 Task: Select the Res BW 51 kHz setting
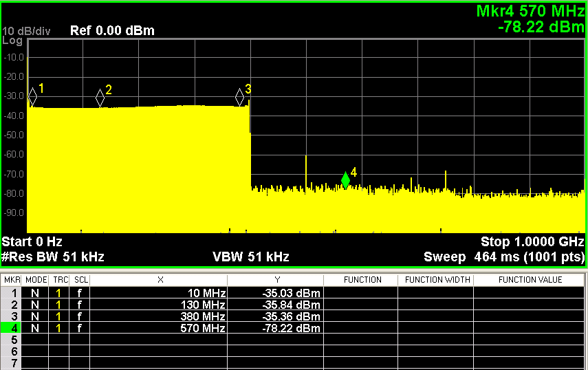(x=53, y=257)
